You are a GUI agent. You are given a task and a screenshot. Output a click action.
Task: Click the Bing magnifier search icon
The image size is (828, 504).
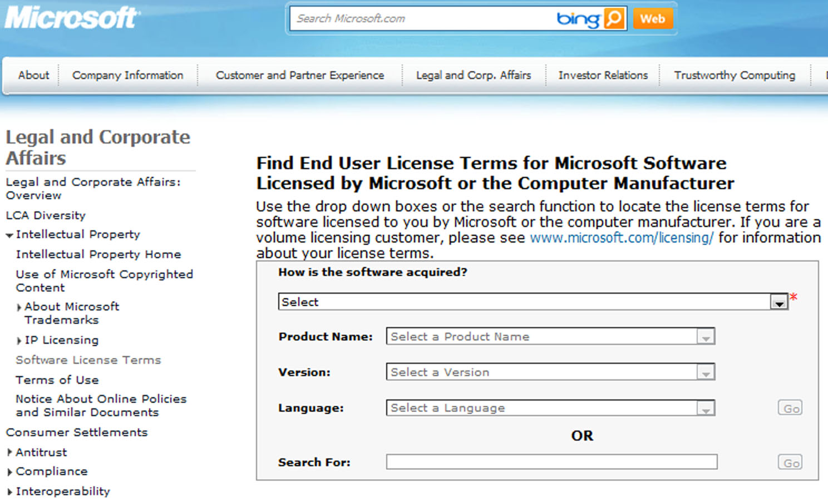click(x=614, y=18)
